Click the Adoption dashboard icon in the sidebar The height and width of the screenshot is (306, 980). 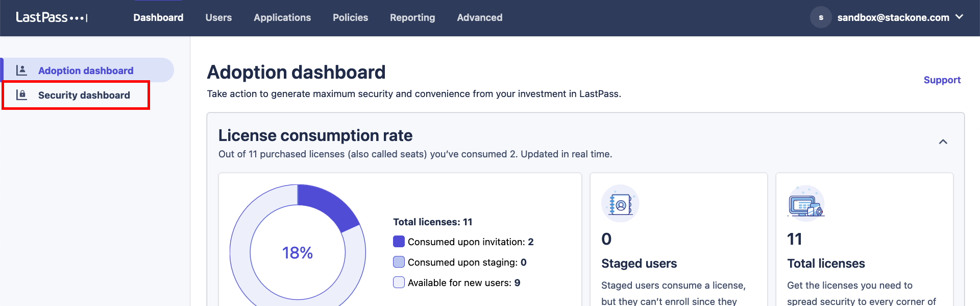point(21,70)
